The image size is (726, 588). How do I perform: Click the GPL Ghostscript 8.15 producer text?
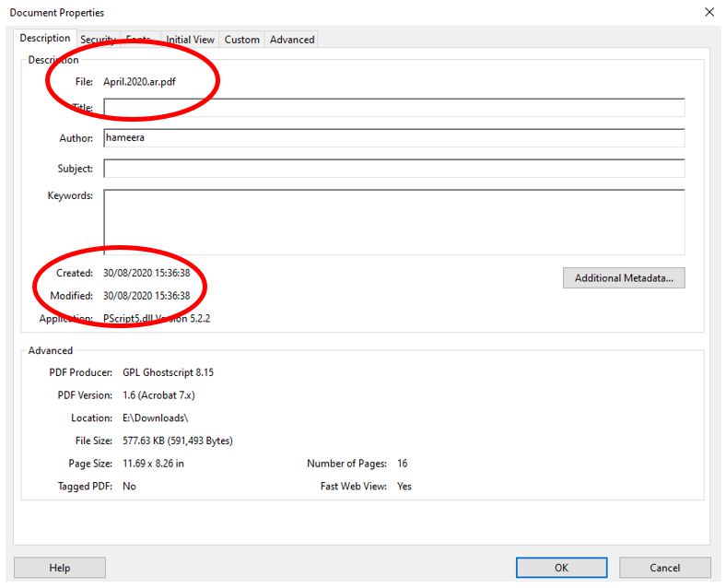point(168,372)
